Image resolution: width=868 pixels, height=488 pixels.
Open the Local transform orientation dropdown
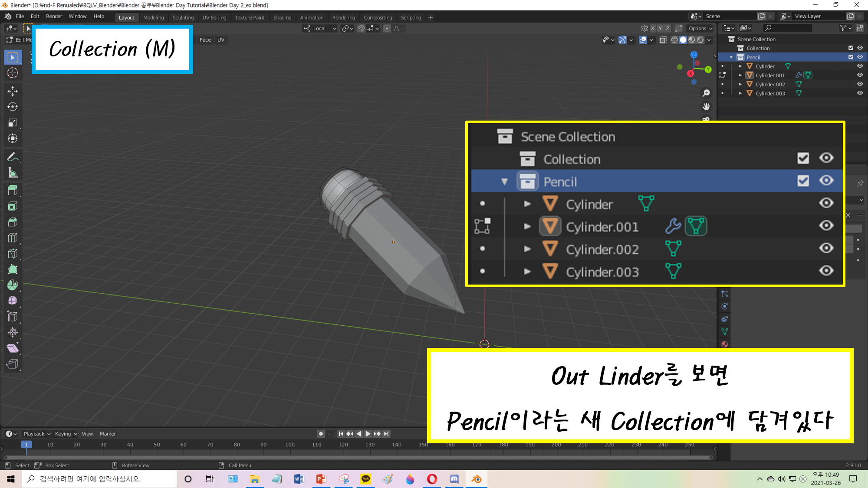point(320,29)
